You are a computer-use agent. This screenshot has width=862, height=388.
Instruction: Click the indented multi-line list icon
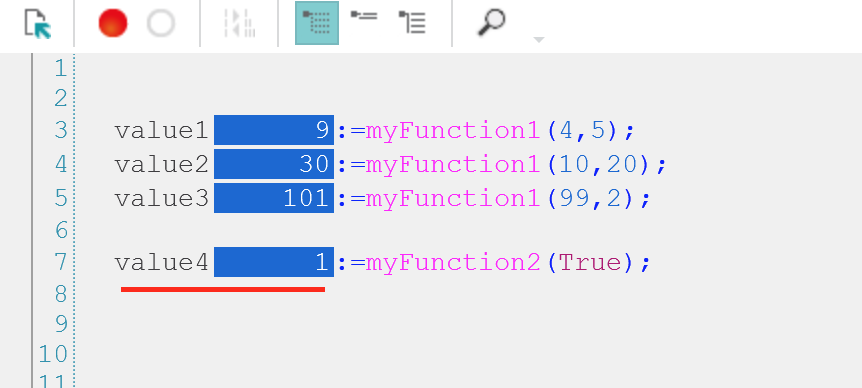pos(412,23)
